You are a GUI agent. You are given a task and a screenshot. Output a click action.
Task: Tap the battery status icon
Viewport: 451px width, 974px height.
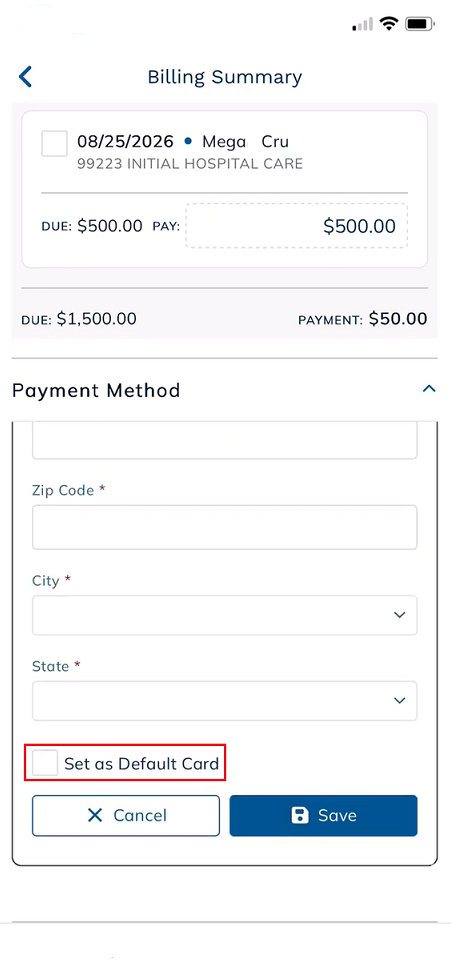[x=421, y=24]
